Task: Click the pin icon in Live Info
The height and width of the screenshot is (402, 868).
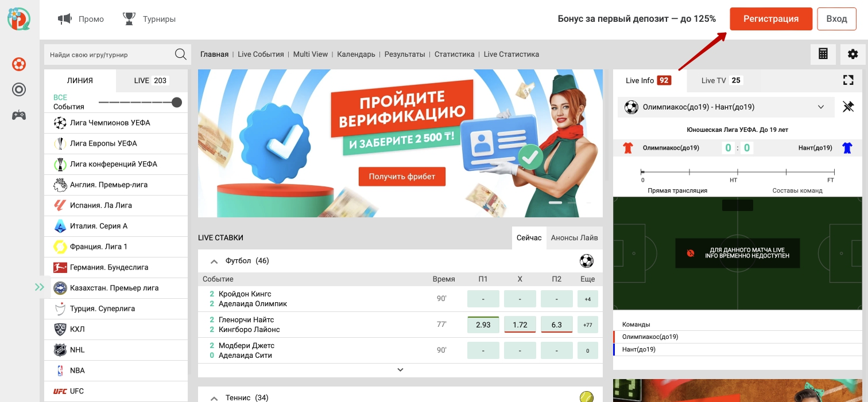Action: 848,107
